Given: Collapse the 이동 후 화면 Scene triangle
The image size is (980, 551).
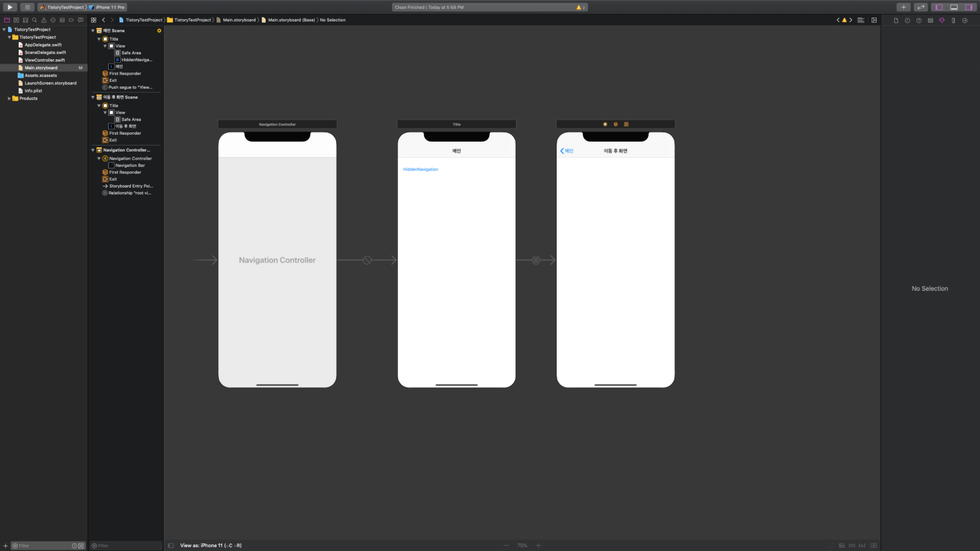Looking at the screenshot, I should (x=93, y=97).
